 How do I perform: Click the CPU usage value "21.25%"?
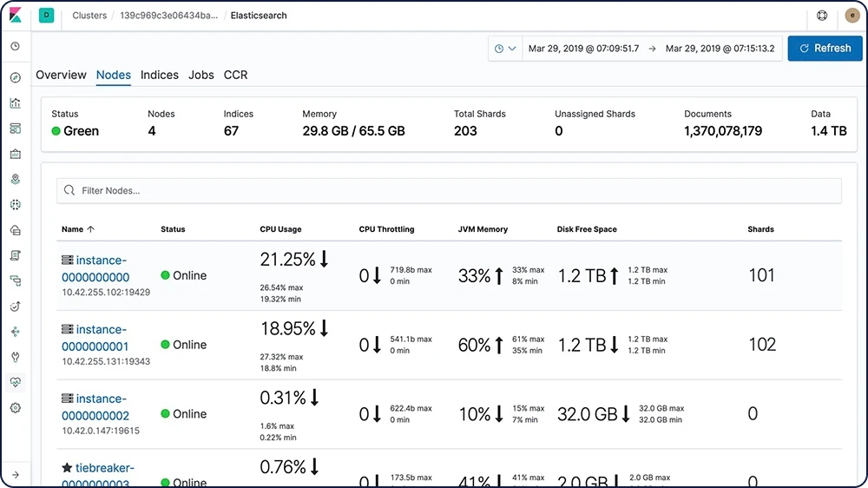coord(288,260)
